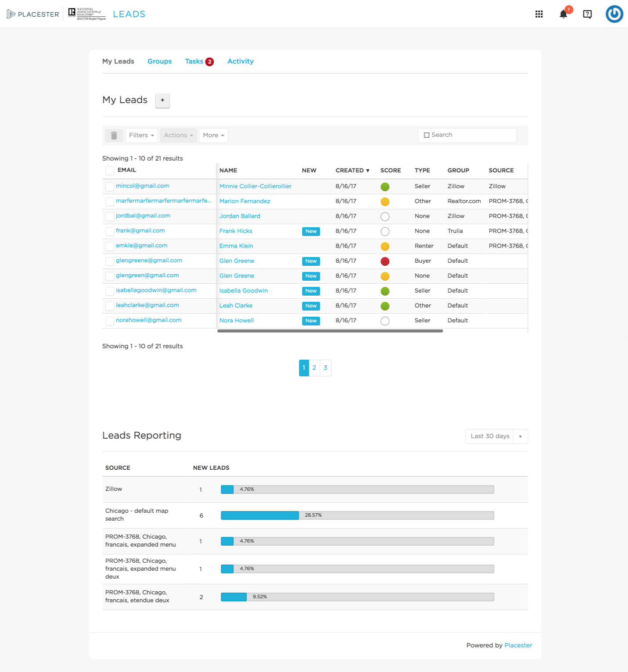Viewport: 628px width, 672px height.
Task: Click the plus icon to add lead
Action: [x=162, y=100]
